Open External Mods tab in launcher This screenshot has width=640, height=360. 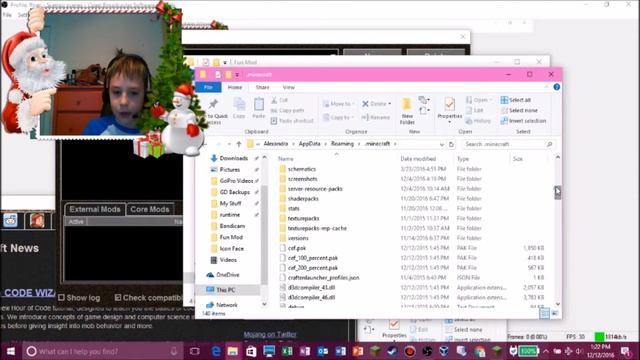tap(95, 209)
